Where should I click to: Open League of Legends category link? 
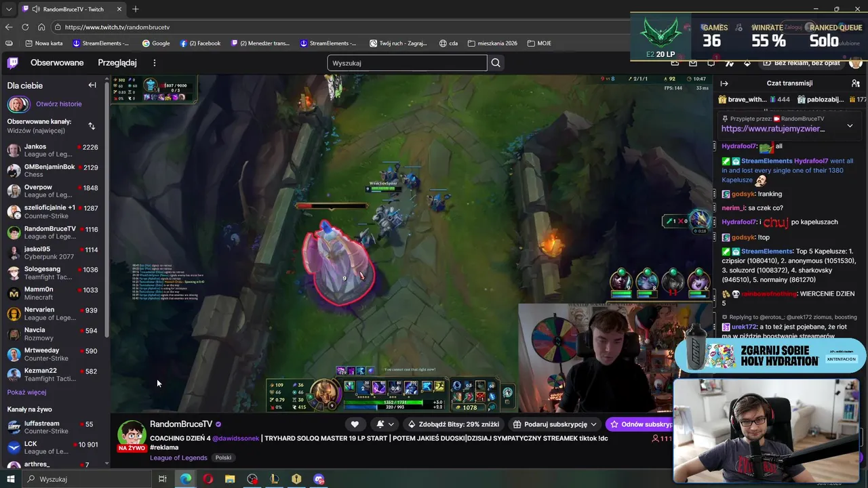point(178,457)
